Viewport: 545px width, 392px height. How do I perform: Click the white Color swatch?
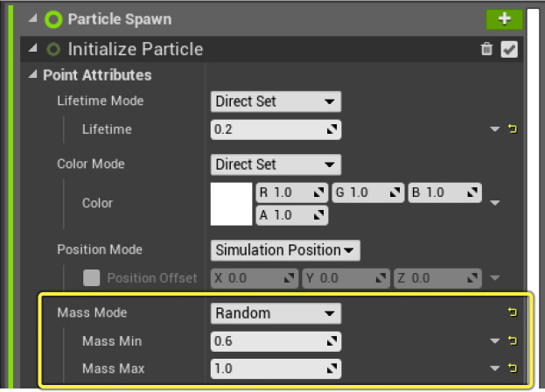(231, 203)
